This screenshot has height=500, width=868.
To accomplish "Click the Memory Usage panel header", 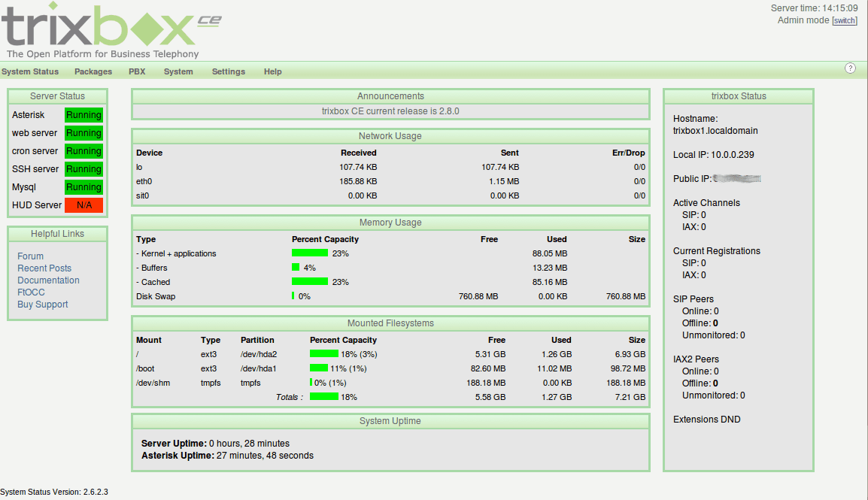I will pyautogui.click(x=390, y=223).
